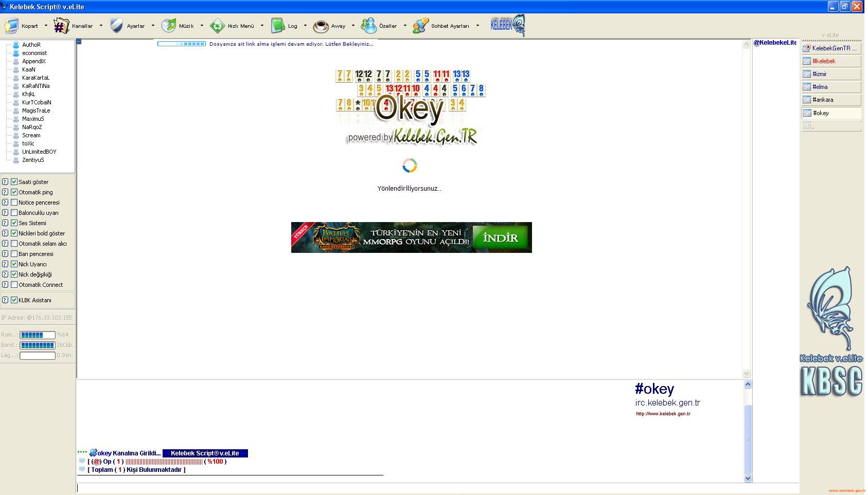Open http://www.kelebek.gen.tr link
Screen dimensions: 868x495
[x=663, y=414]
